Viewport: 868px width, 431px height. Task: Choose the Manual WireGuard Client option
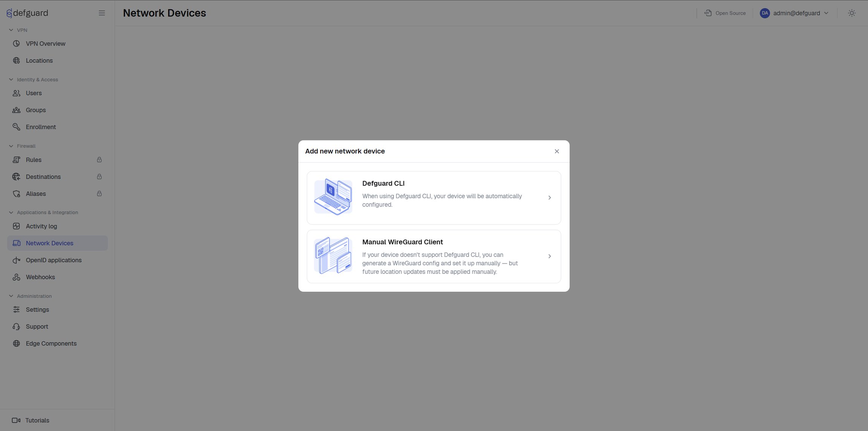434,257
